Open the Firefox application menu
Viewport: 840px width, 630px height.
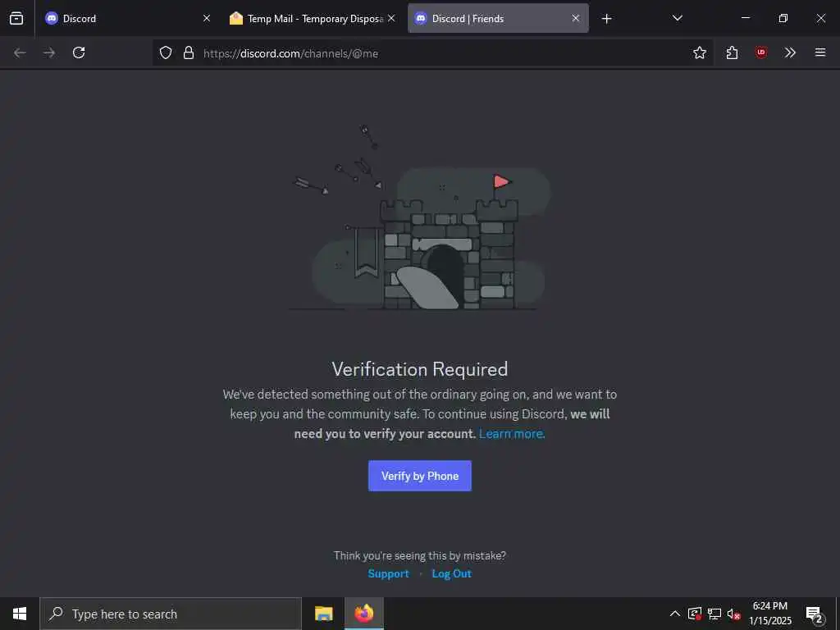pos(819,52)
